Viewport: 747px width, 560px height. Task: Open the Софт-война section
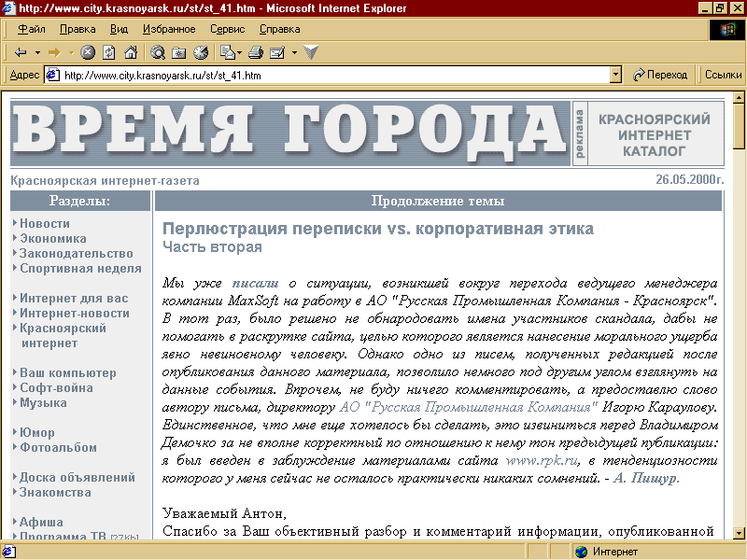[x=56, y=387]
